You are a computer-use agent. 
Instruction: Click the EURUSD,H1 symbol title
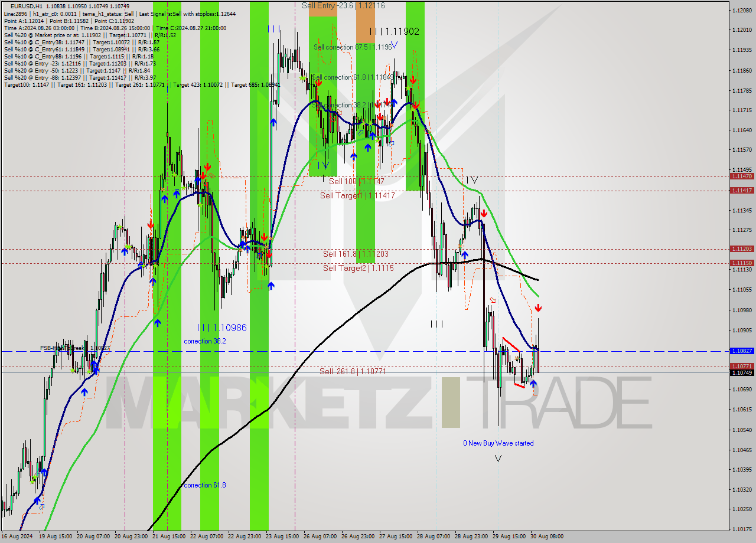26,6
